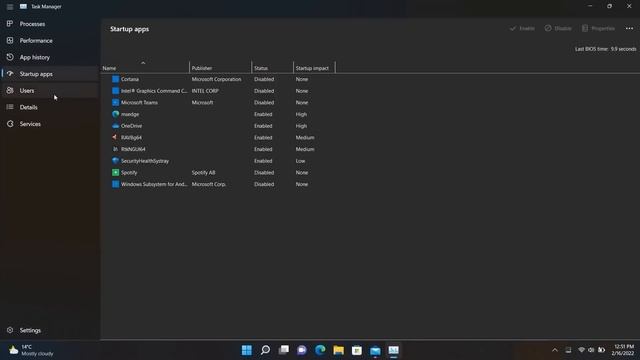This screenshot has height=360, width=640.
Task: Open battery tray icon
Action: click(x=601, y=350)
